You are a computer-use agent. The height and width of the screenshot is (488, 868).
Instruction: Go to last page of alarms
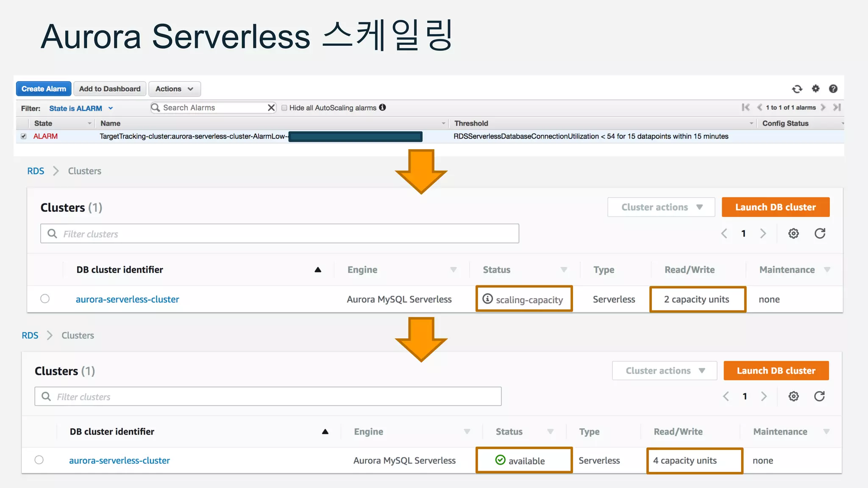tap(837, 108)
